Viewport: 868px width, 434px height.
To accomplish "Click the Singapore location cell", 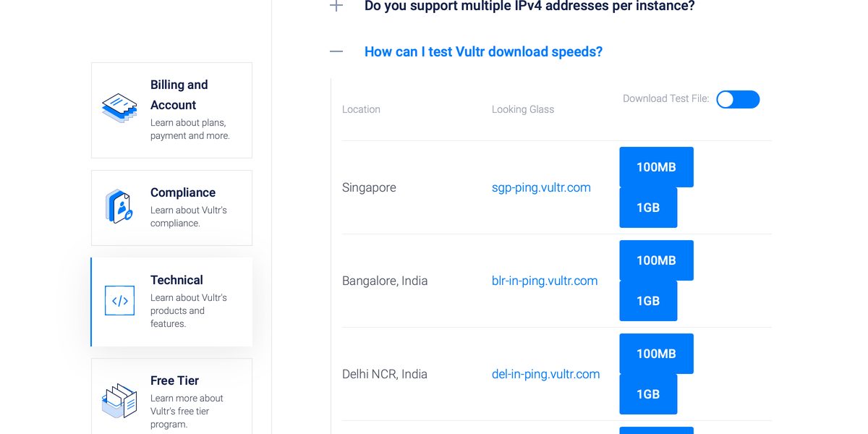I will point(369,187).
